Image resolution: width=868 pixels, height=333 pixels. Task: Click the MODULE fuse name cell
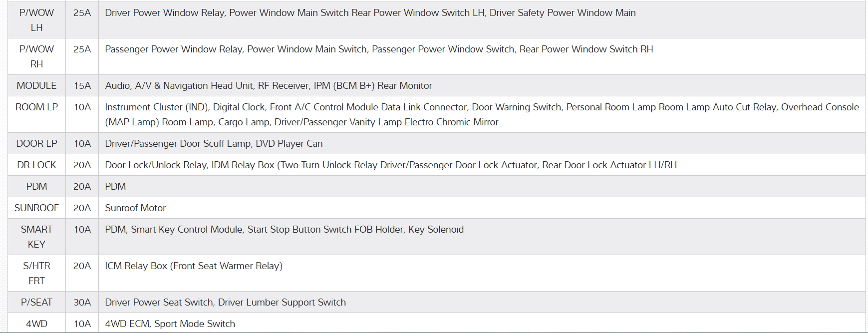click(x=36, y=85)
